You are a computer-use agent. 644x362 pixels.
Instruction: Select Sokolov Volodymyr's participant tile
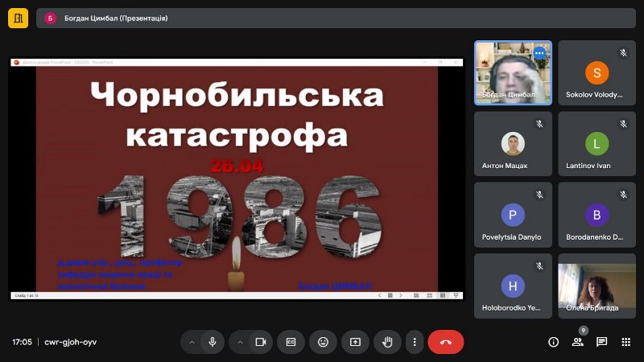click(597, 72)
